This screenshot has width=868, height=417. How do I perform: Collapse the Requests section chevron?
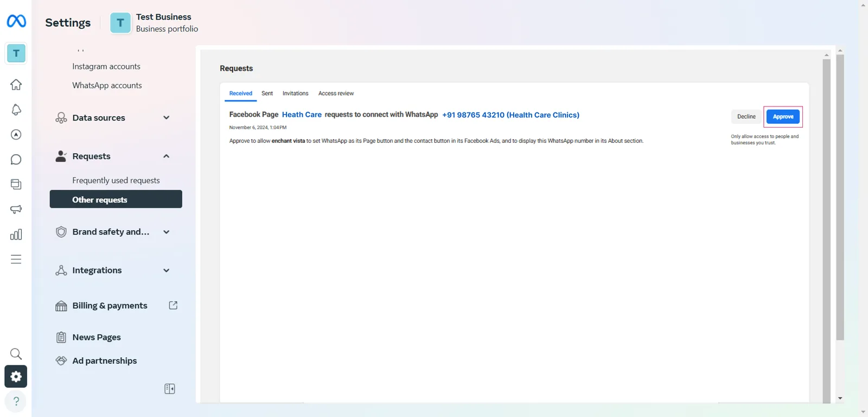[x=167, y=156]
